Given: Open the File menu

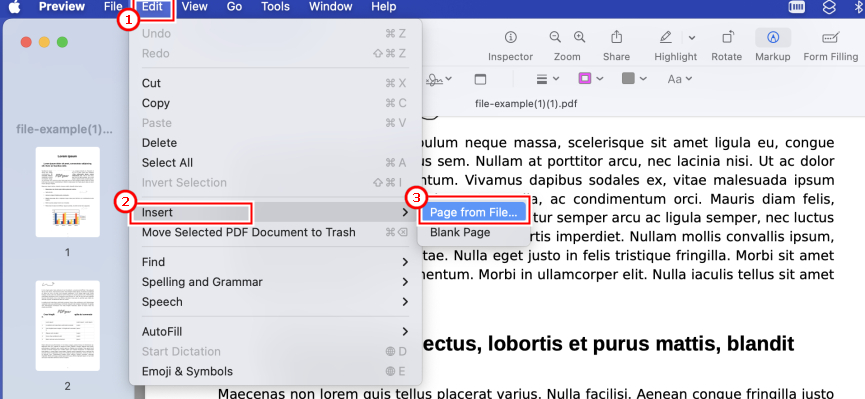Looking at the screenshot, I should 113,7.
